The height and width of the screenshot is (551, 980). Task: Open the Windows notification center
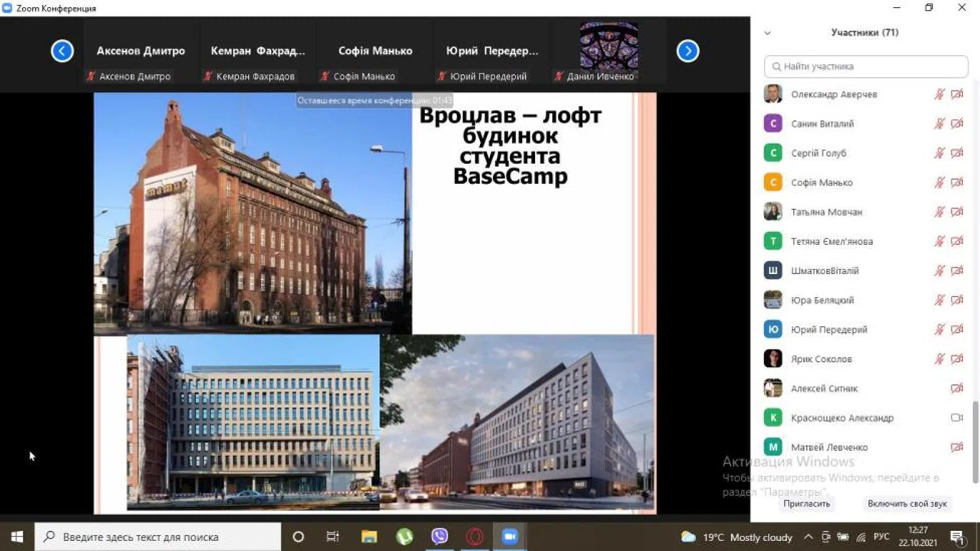[x=956, y=536]
